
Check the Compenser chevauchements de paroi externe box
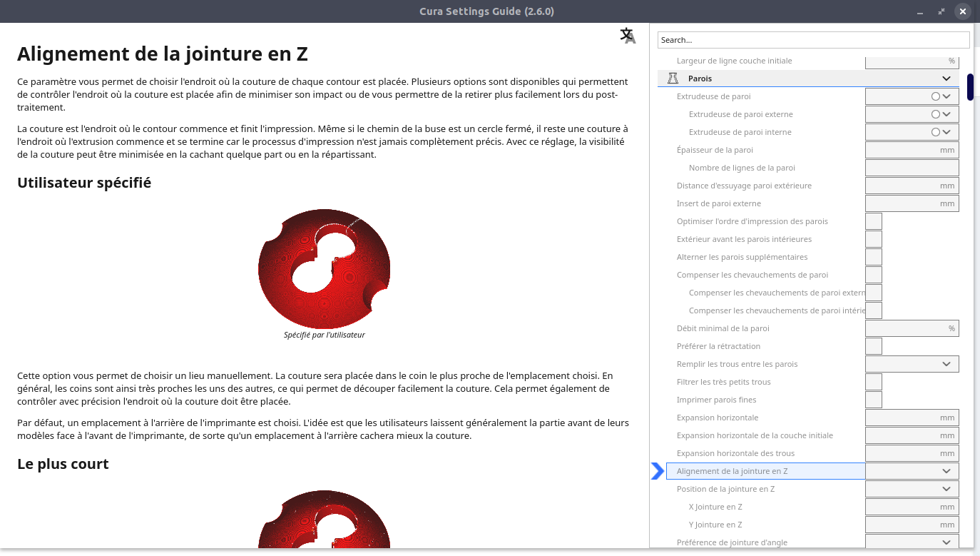874,293
